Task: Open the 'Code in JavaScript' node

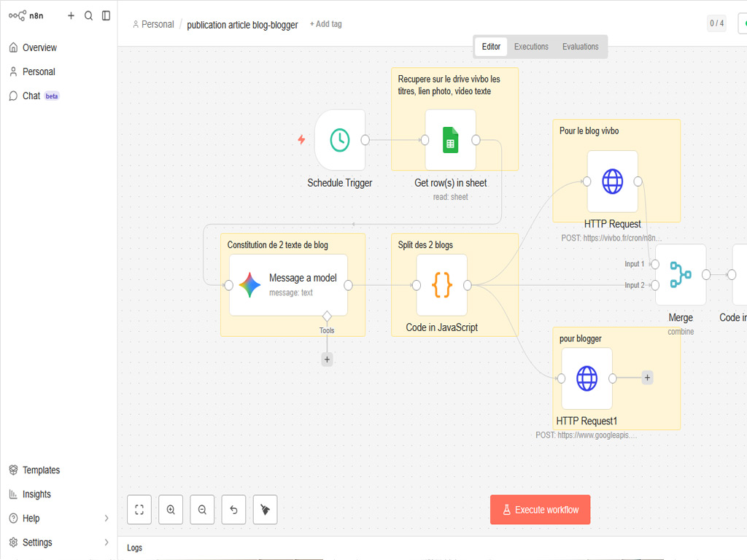Action: coord(441,287)
